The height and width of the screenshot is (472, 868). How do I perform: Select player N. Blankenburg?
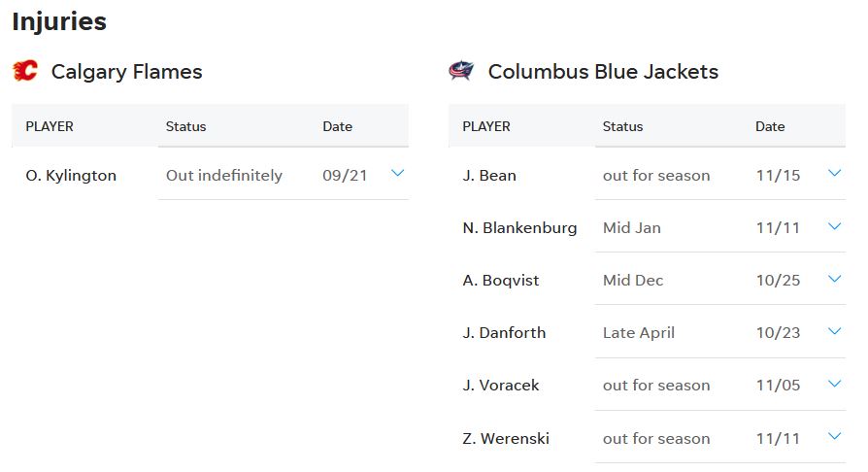[x=519, y=228]
